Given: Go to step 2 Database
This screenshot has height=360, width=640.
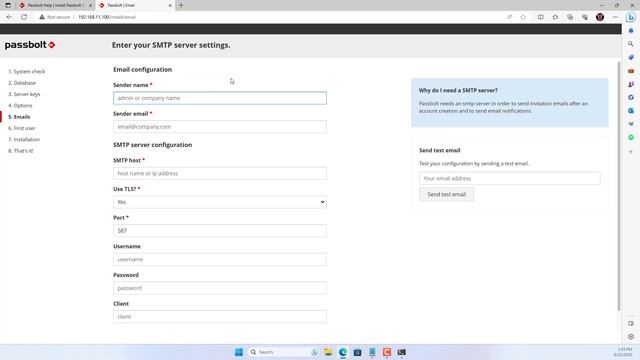Looking at the screenshot, I should click(22, 83).
